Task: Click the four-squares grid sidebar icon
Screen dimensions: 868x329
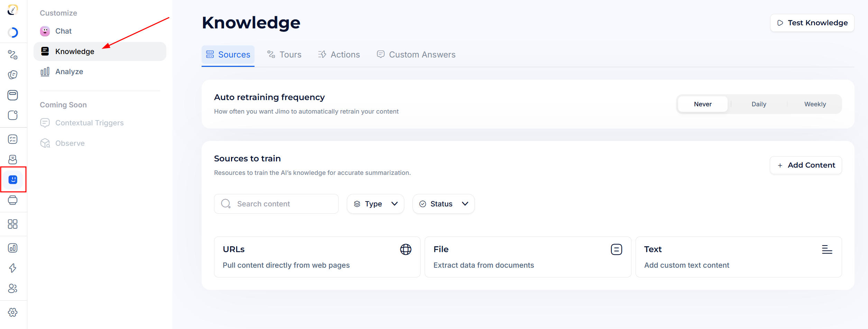Action: point(13,224)
